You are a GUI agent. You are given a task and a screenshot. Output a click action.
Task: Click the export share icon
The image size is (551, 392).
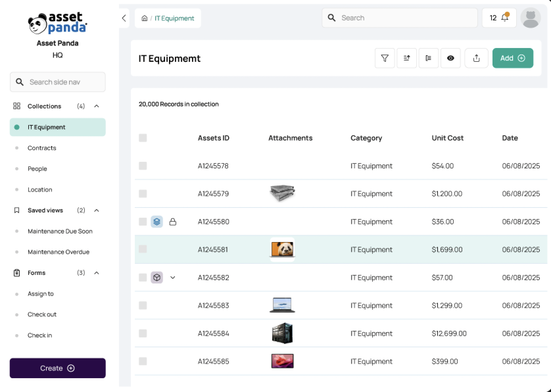476,58
